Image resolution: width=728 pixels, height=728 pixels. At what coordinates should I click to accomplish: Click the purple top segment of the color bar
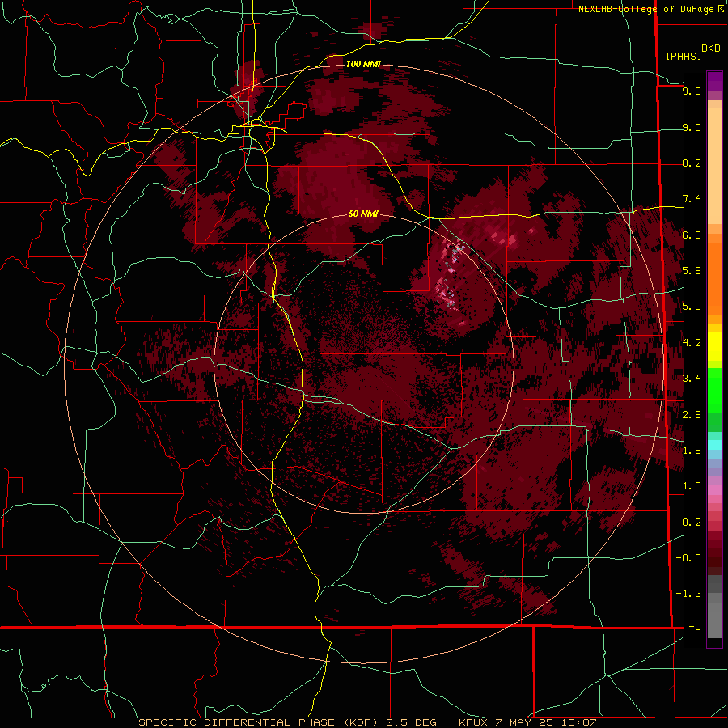click(x=714, y=81)
